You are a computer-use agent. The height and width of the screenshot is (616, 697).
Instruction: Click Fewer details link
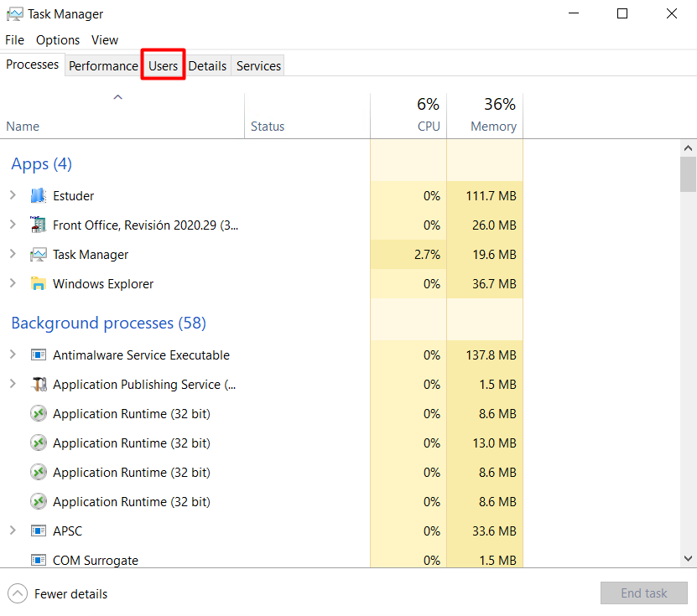71,594
